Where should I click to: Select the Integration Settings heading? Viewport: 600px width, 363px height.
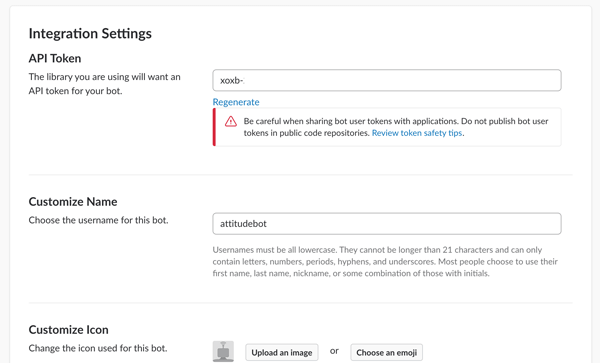(90, 34)
